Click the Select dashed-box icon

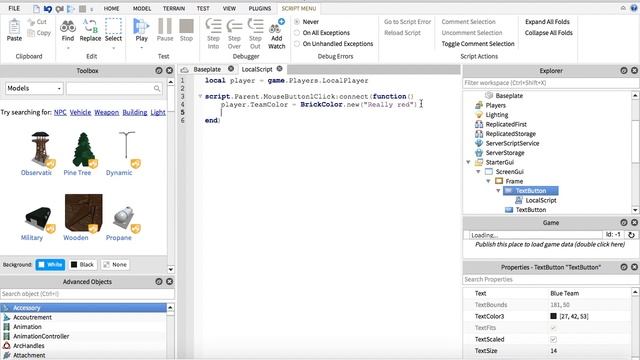pos(113,26)
